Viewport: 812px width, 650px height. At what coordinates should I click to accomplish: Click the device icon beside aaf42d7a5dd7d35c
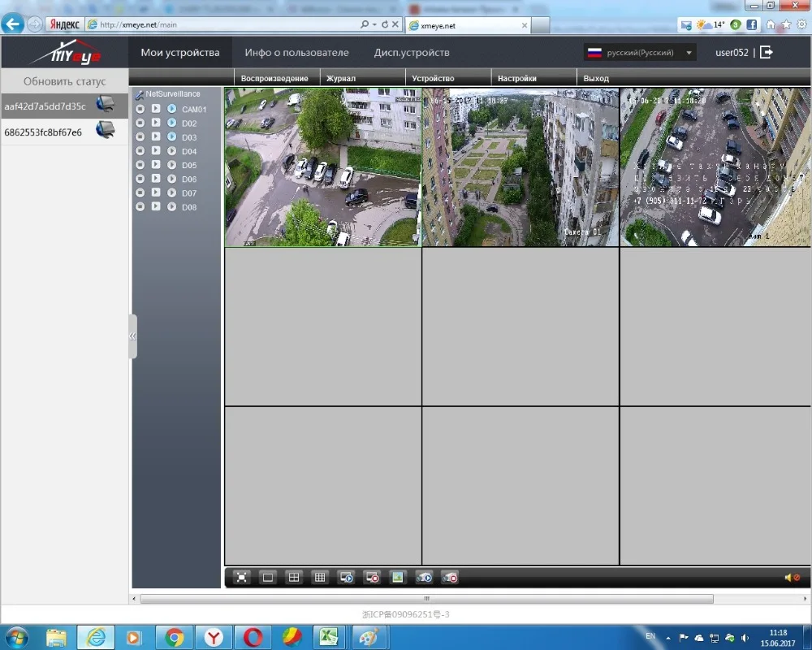pyautogui.click(x=105, y=105)
